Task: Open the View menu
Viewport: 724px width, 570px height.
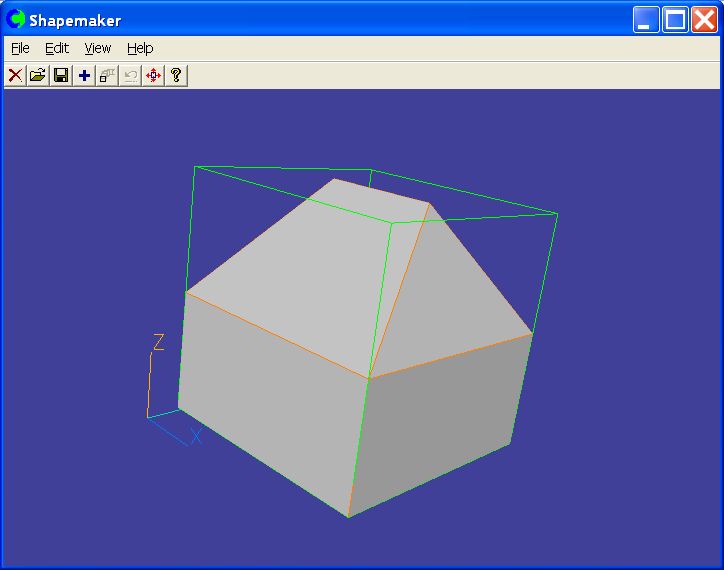Action: (x=97, y=48)
